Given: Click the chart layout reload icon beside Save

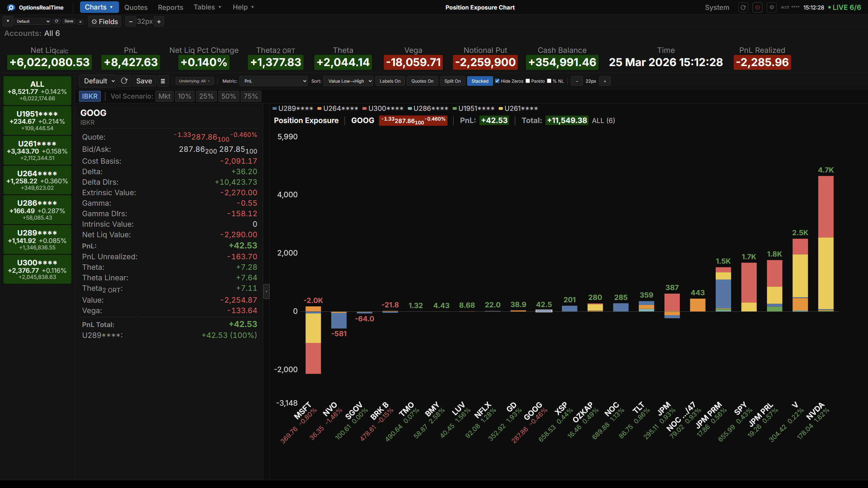Looking at the screenshot, I should [124, 81].
